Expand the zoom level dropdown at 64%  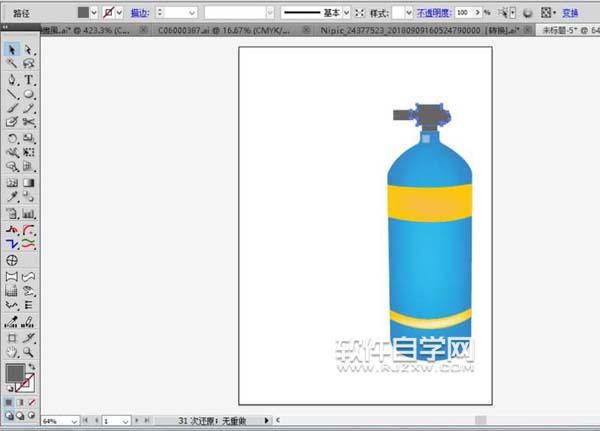tap(73, 421)
